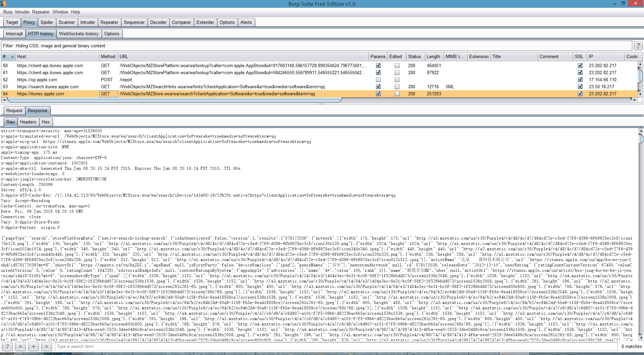This screenshot has width=644, height=355.
Task: Toggle Params checkbox for request 60
Action: point(378,66)
